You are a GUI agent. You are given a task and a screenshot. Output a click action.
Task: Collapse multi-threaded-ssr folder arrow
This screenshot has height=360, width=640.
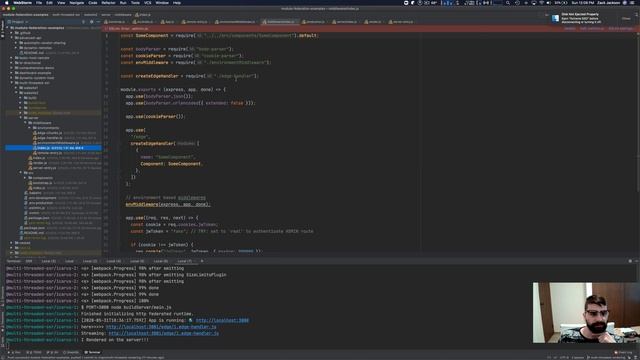click(x=11, y=82)
